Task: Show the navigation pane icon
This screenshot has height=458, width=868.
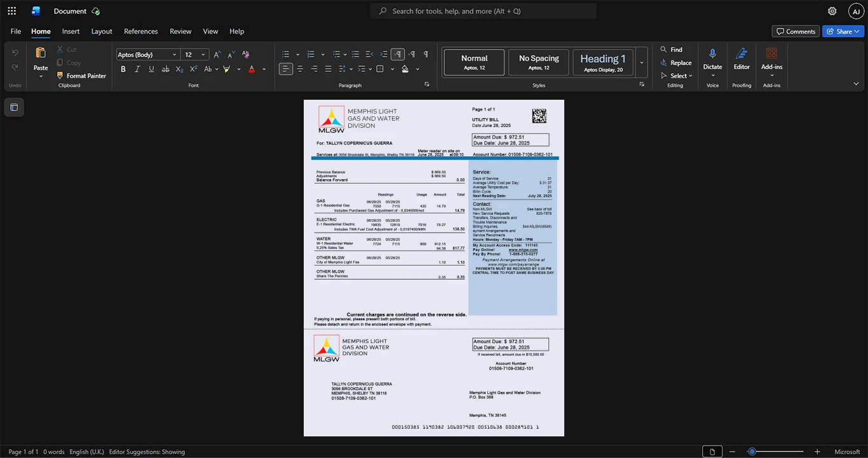Action: [x=14, y=107]
